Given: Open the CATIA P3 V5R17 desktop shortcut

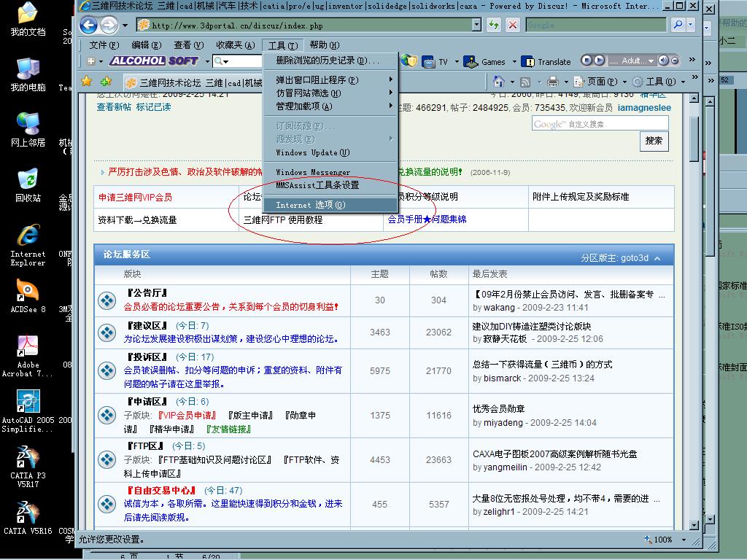Looking at the screenshot, I should (28, 467).
